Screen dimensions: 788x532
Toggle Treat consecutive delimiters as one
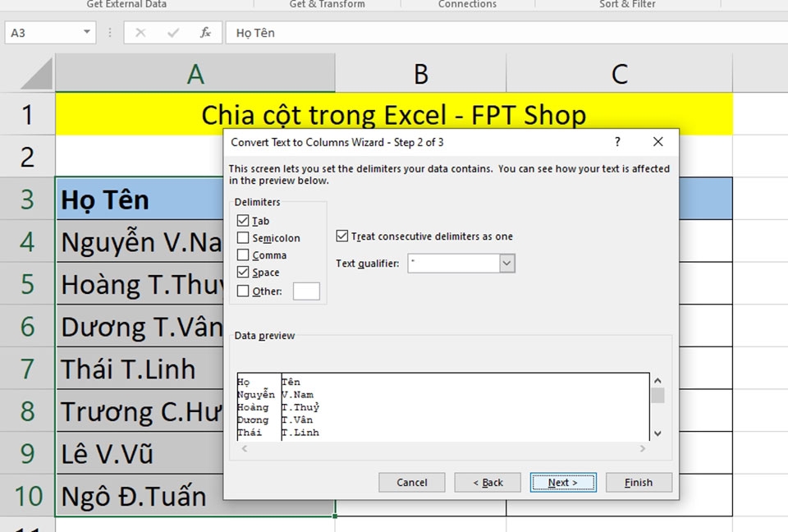(341, 236)
